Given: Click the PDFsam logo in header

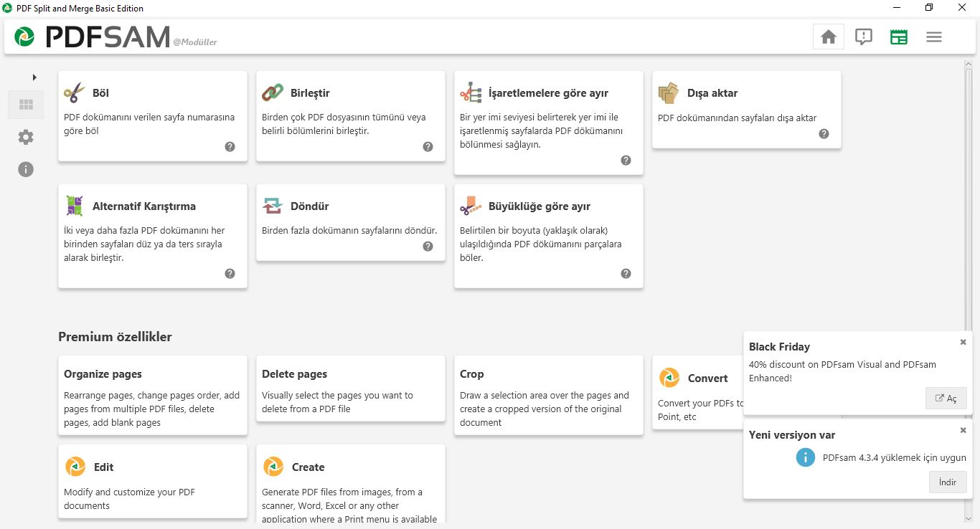Looking at the screenshot, I should 24,37.
